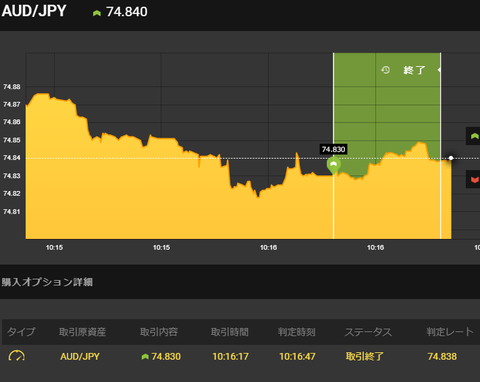The width and height of the screenshot is (480, 382).
Task: Click the 10:16:17 trade time cell
Action: coord(230,356)
